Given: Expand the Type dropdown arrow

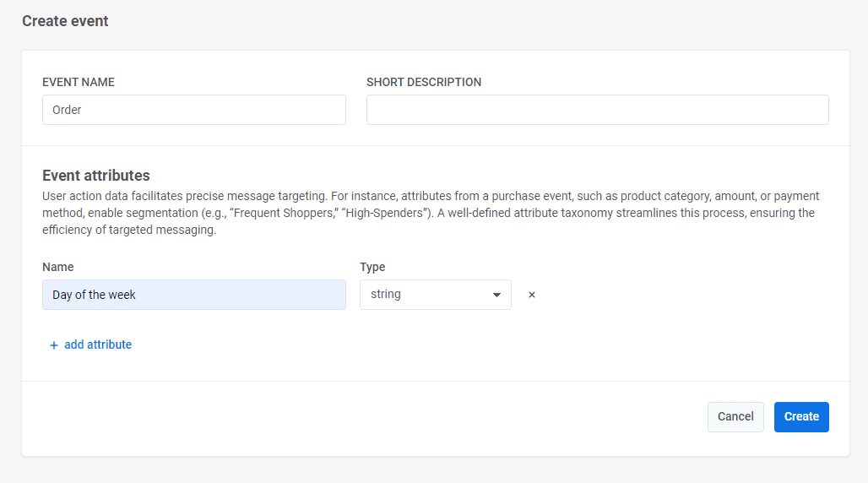Looking at the screenshot, I should point(496,296).
